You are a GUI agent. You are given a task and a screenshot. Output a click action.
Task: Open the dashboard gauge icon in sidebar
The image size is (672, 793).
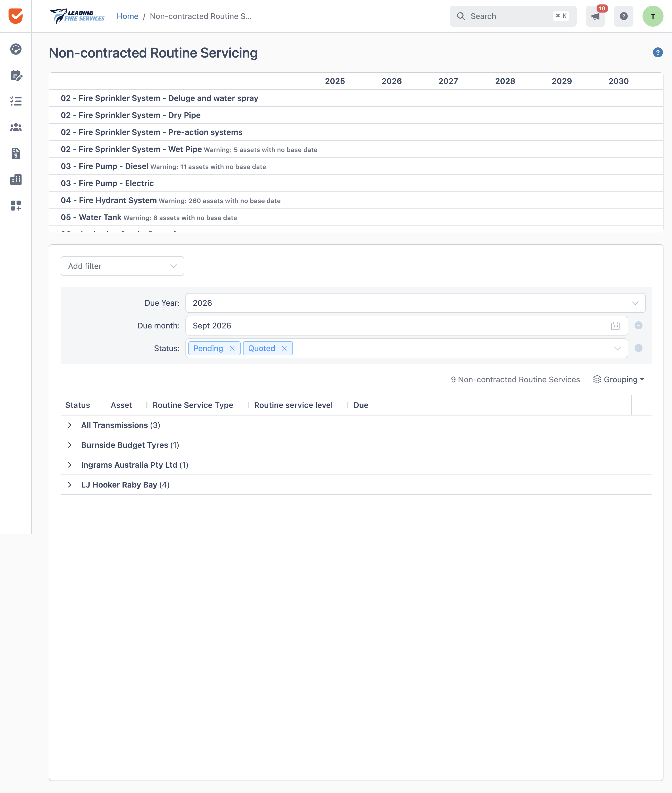16,49
